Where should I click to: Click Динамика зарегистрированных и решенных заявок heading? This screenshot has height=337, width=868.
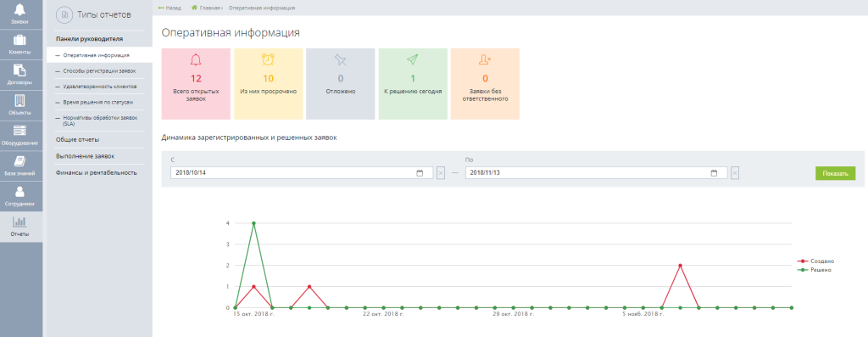click(x=248, y=138)
